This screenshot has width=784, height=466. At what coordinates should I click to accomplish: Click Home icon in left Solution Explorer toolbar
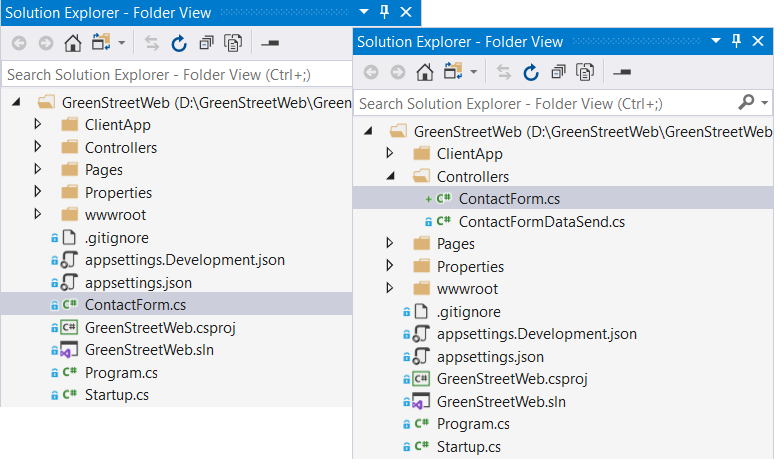(x=73, y=43)
